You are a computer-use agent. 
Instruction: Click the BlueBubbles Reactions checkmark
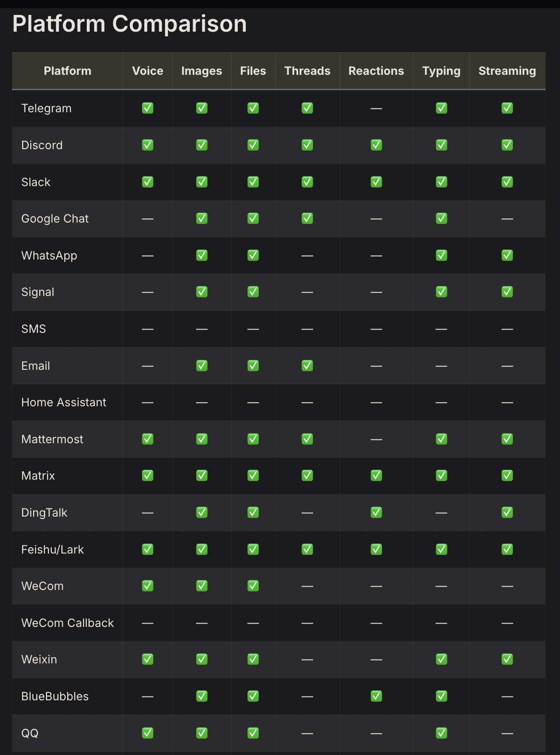click(376, 696)
